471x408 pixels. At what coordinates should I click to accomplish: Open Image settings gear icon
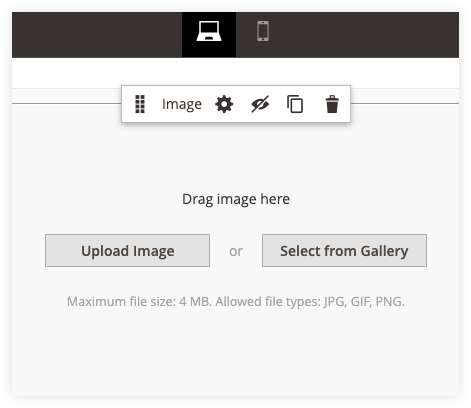(x=224, y=104)
